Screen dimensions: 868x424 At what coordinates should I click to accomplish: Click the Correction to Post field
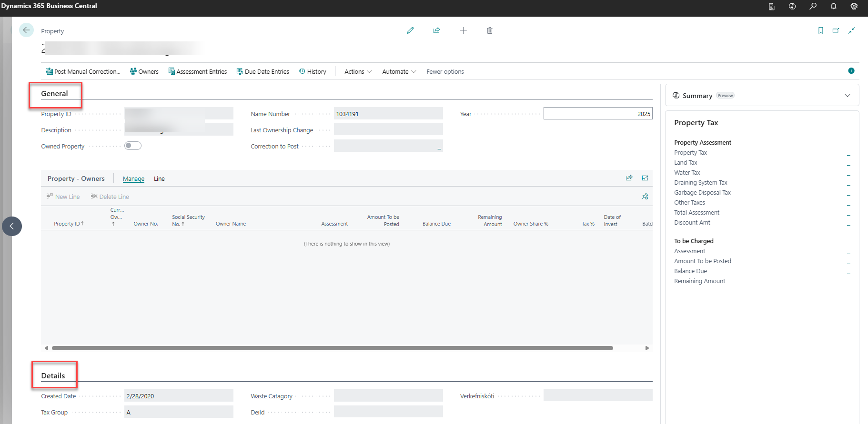tap(388, 146)
